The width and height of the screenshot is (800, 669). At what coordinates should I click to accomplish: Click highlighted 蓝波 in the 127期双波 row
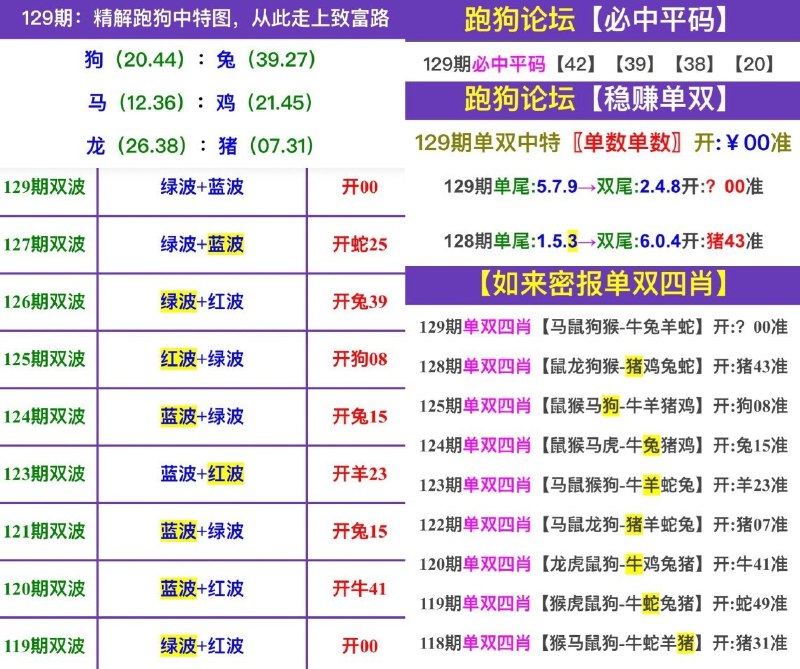[225, 244]
